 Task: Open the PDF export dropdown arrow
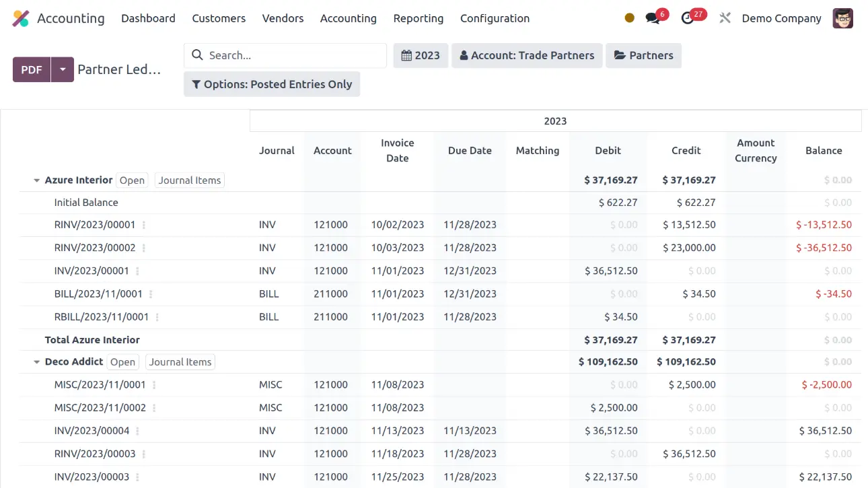(x=63, y=69)
